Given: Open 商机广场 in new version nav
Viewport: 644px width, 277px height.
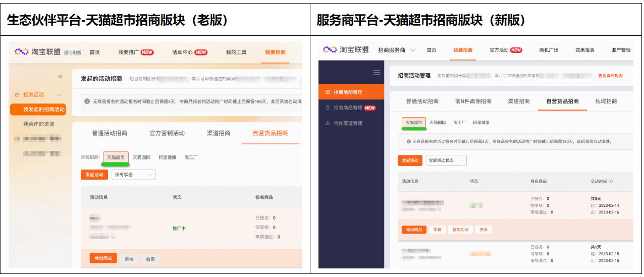Looking at the screenshot, I should tap(549, 50).
